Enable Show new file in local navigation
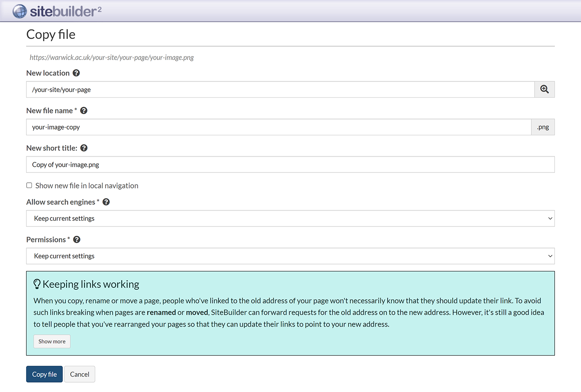The image size is (581, 392). [29, 186]
